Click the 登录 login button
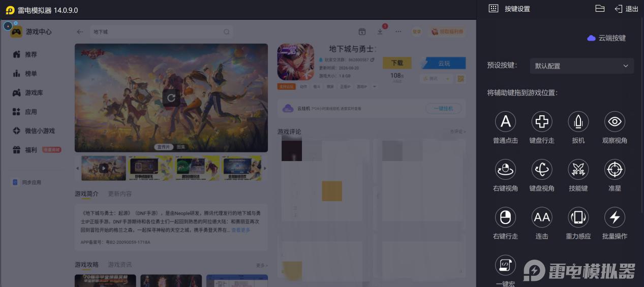The width and height of the screenshot is (644, 287). click(x=417, y=31)
